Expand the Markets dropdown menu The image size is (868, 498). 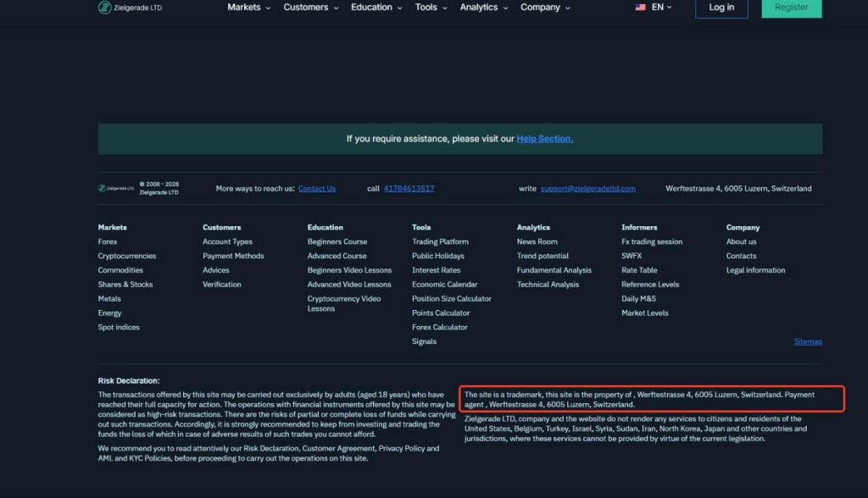[x=249, y=7]
